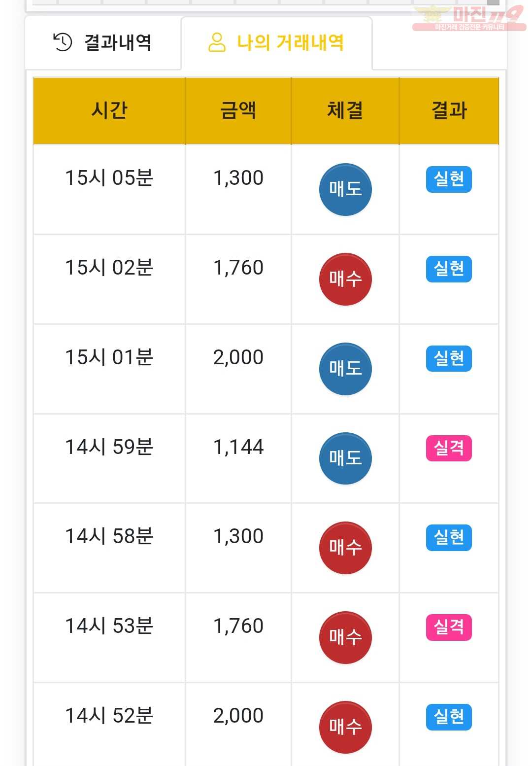Open the 결과내역 tab

click(x=103, y=43)
